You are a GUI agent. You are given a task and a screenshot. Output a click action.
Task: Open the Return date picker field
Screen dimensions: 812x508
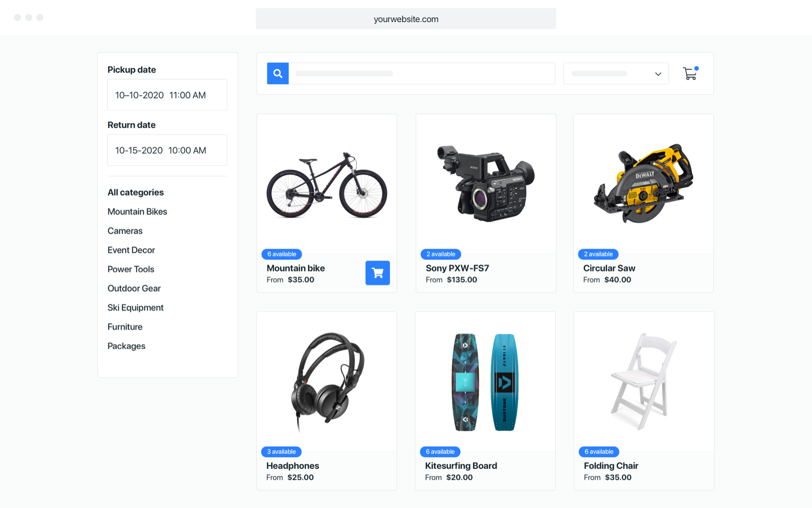167,150
